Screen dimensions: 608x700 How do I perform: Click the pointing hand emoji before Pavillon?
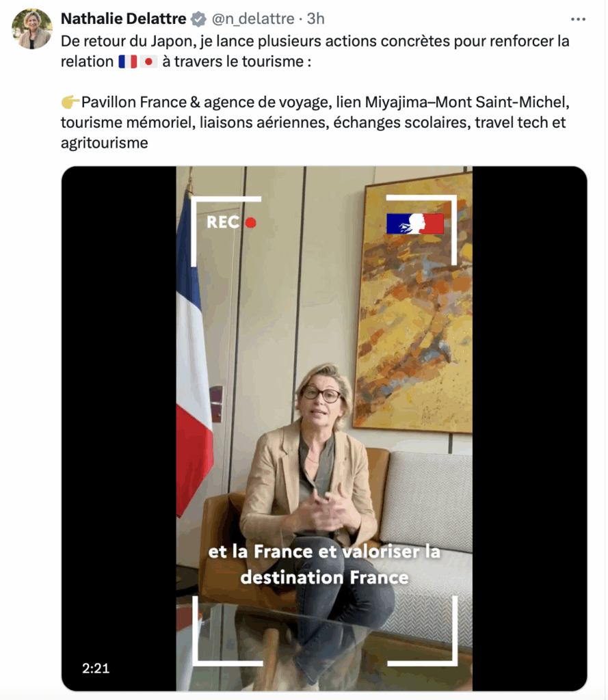70,103
